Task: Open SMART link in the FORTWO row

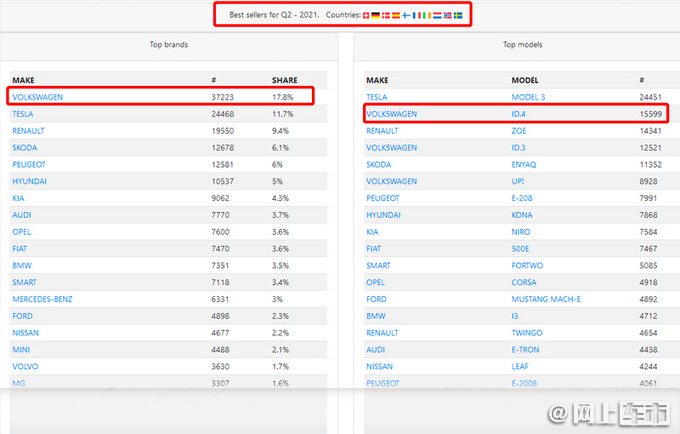Action: (380, 265)
